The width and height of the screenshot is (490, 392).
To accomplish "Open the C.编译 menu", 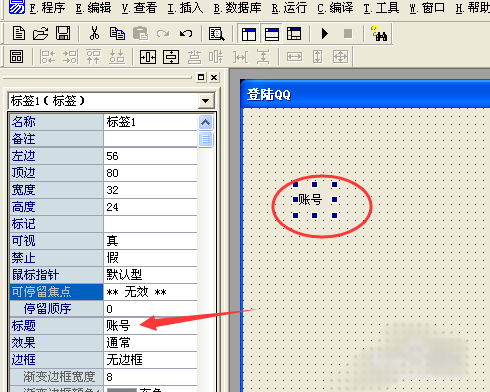I will [335, 8].
